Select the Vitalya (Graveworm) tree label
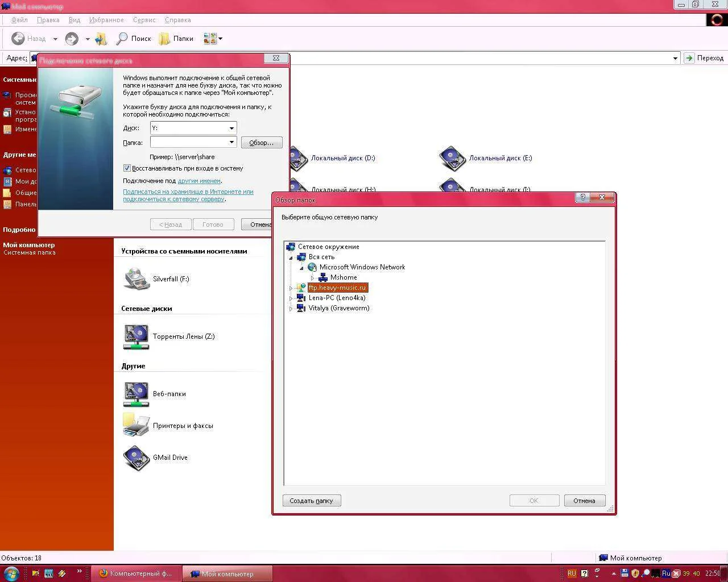 coord(339,308)
